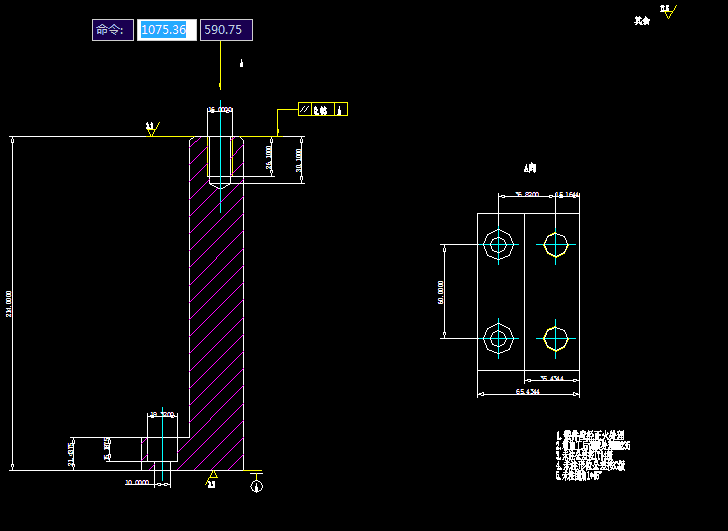Screen dimensions: 728x531
Task: Click the 30.1000 vertical dimension text
Action: [x=299, y=160]
